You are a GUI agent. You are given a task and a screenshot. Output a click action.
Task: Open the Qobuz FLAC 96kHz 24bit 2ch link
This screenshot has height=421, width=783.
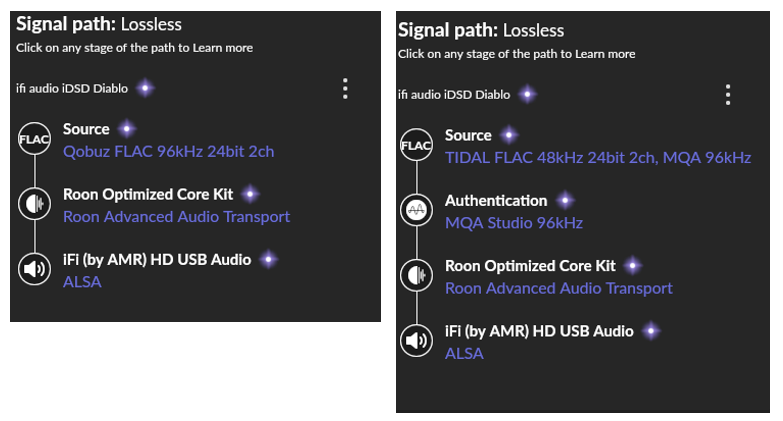click(x=168, y=151)
